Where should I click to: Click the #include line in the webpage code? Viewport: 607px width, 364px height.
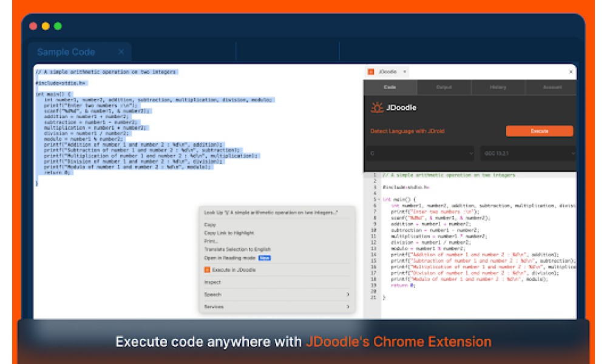pos(61,83)
